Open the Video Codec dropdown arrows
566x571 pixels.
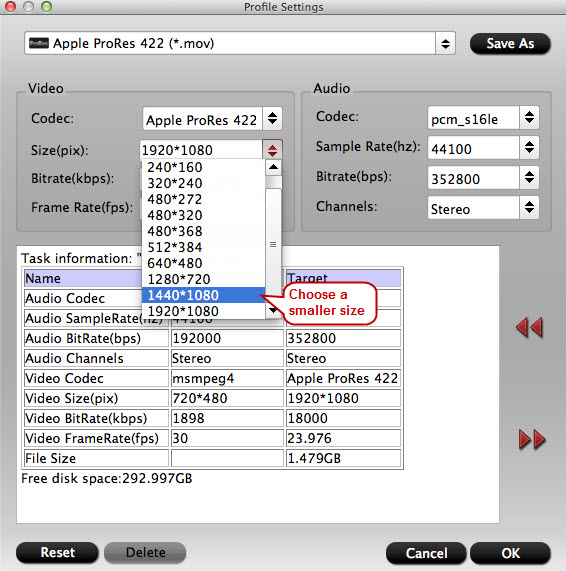(x=272, y=118)
